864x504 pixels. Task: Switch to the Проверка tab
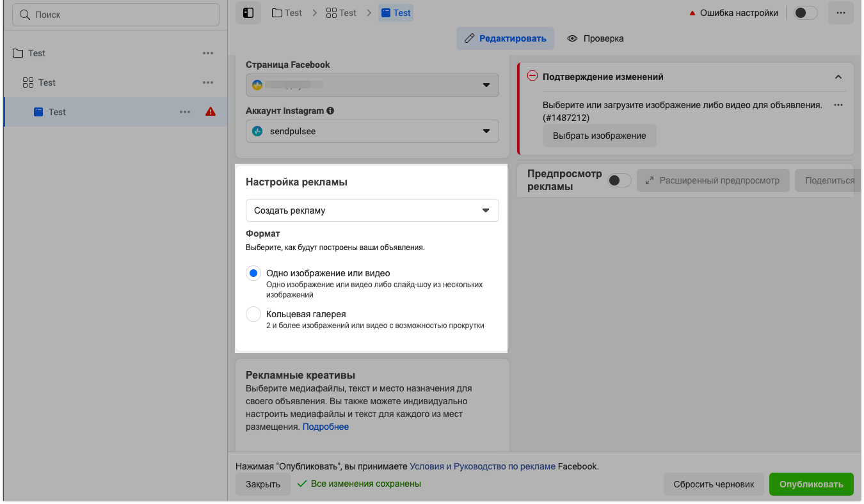tap(595, 38)
